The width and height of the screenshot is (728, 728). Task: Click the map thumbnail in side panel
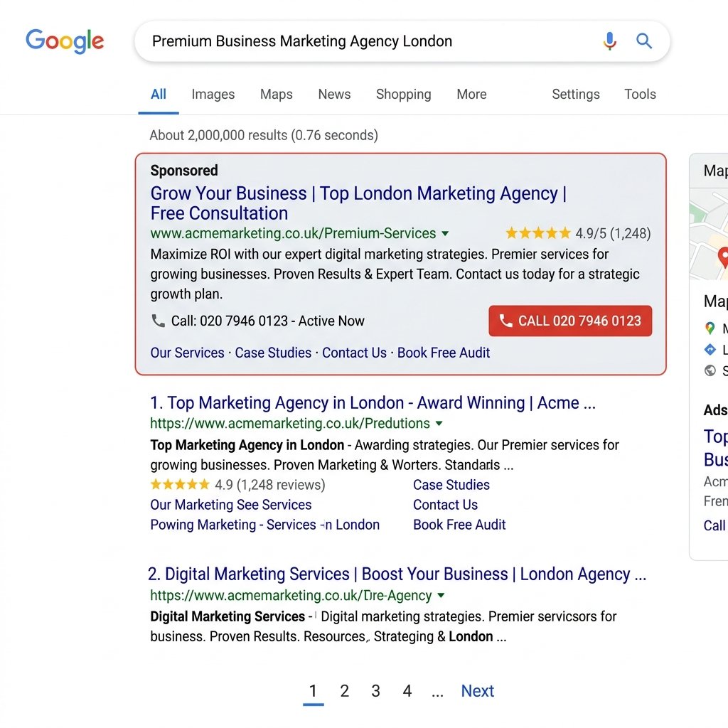tap(709, 233)
